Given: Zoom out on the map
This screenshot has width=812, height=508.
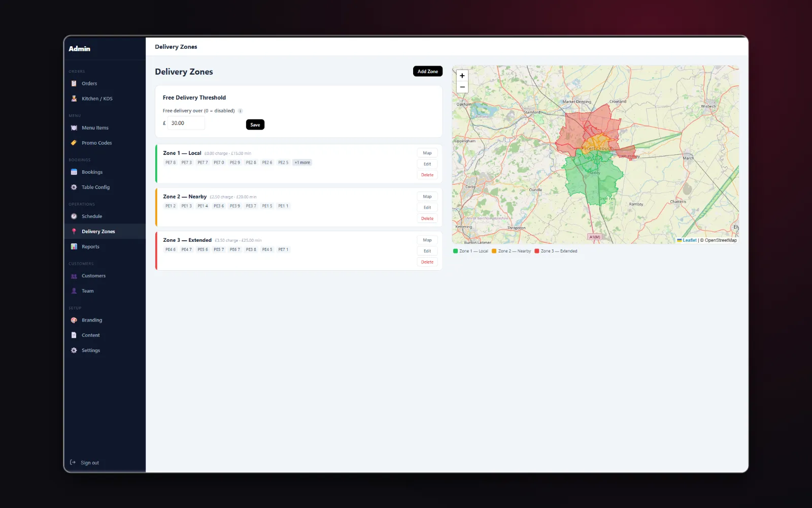Looking at the screenshot, I should 462,87.
